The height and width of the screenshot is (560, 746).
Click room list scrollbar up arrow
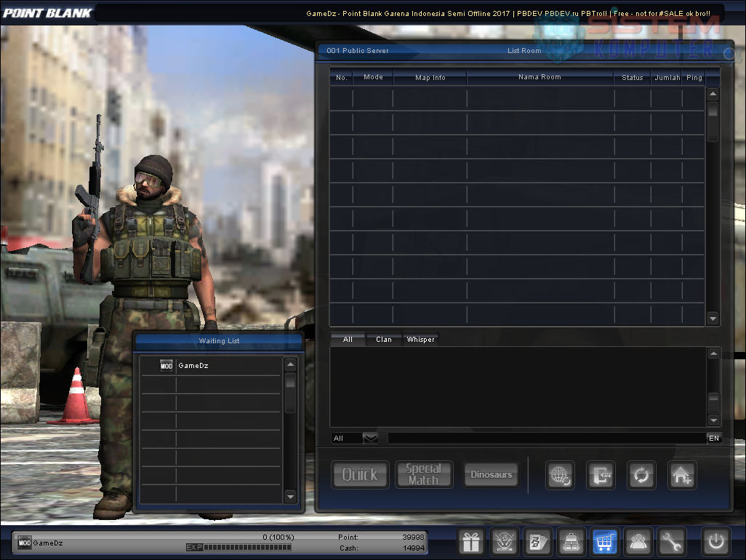(713, 94)
